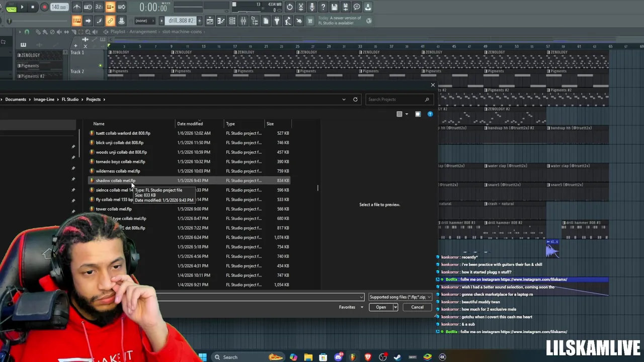This screenshot has height=362, width=644.
Task: Arm the red Record button
Action: (44, 7)
